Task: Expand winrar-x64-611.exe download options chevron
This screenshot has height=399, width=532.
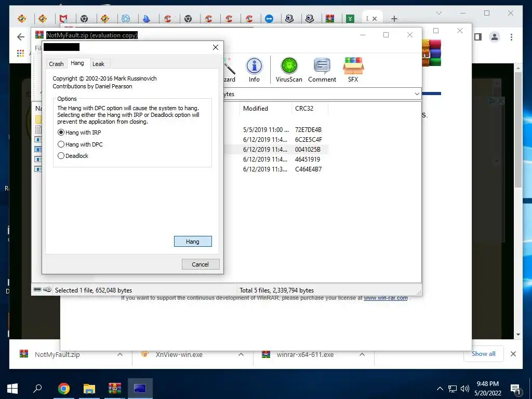Action: tap(362, 354)
